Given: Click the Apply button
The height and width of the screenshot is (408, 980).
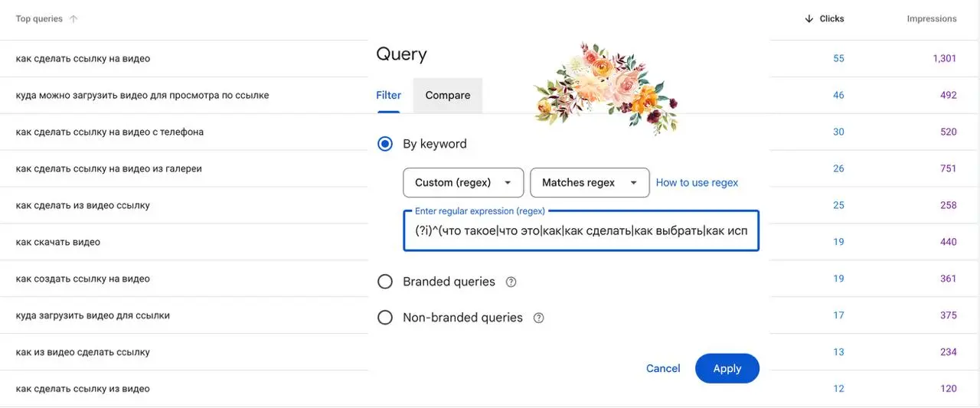Looking at the screenshot, I should [x=727, y=368].
